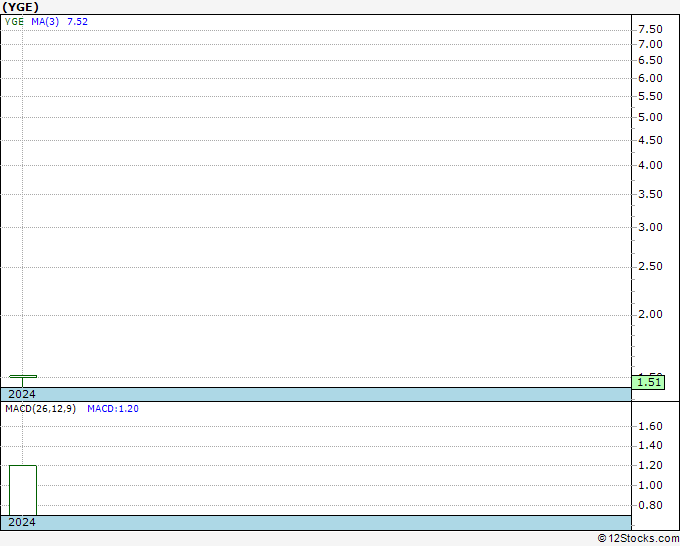Click the MACD:1.20 value readout
Screen dimensions: 680x546
click(113, 409)
